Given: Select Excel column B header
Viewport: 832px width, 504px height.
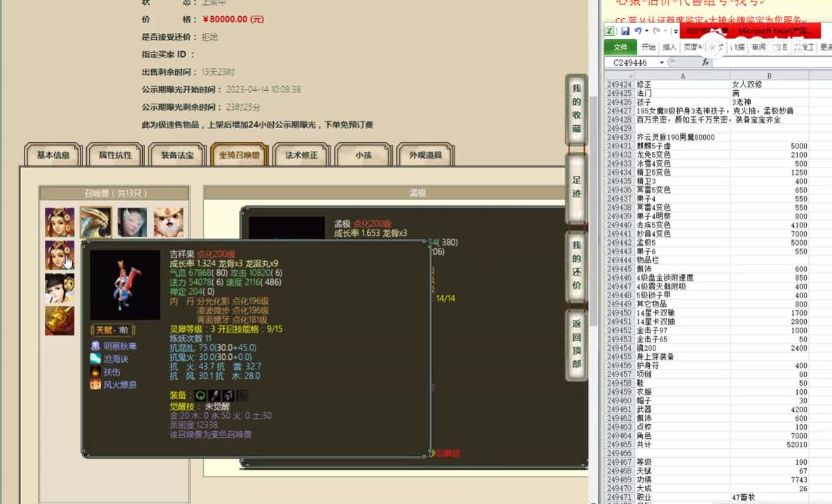Looking at the screenshot, I should (x=770, y=76).
